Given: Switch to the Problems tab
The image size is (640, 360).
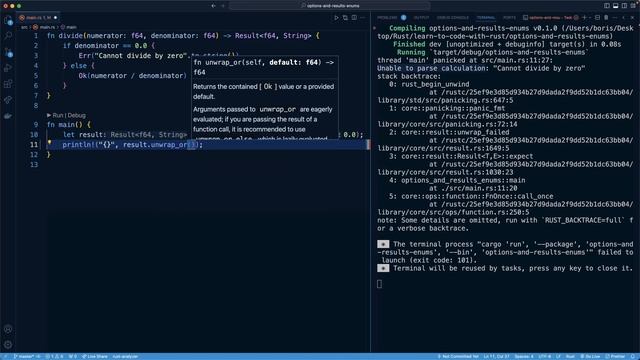Looking at the screenshot, I should click(x=387, y=18).
